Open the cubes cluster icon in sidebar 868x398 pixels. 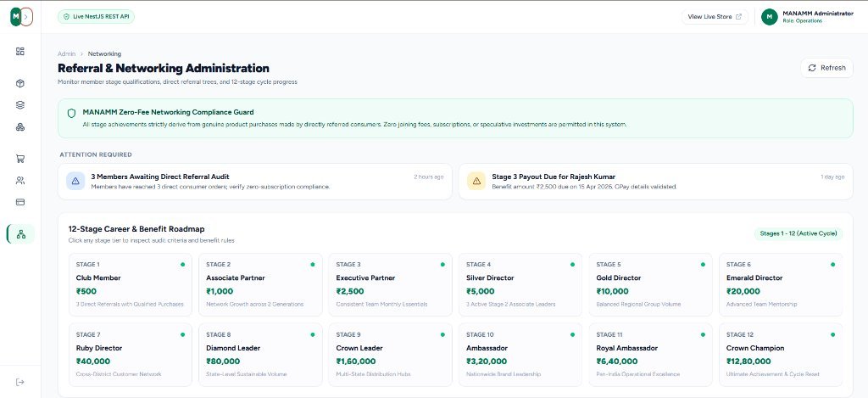pos(20,127)
